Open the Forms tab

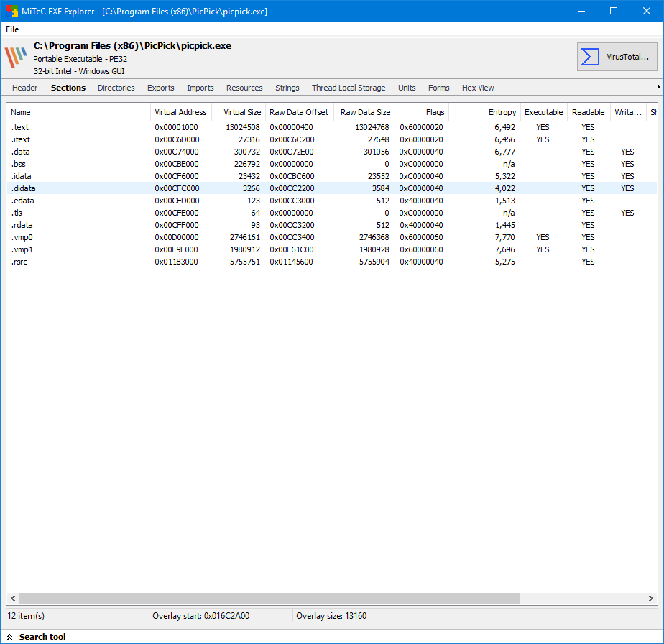[438, 88]
